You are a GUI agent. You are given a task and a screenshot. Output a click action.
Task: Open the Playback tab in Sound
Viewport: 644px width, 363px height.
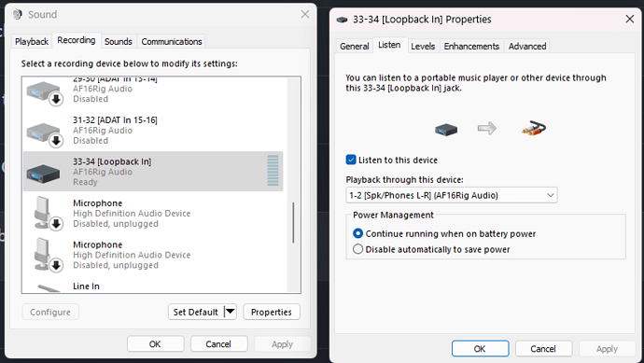[x=32, y=41]
